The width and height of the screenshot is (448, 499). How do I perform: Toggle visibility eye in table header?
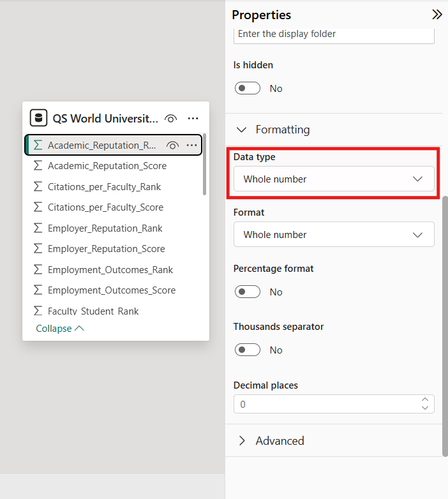(170, 119)
